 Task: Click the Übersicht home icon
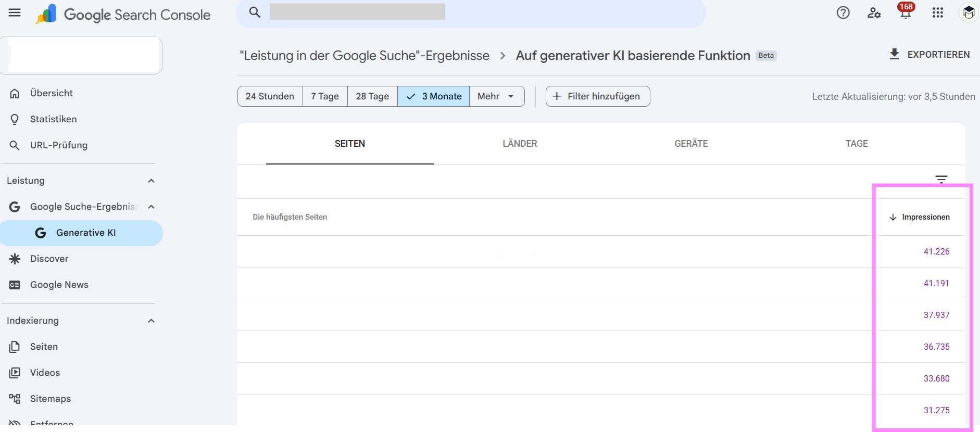pos(15,93)
